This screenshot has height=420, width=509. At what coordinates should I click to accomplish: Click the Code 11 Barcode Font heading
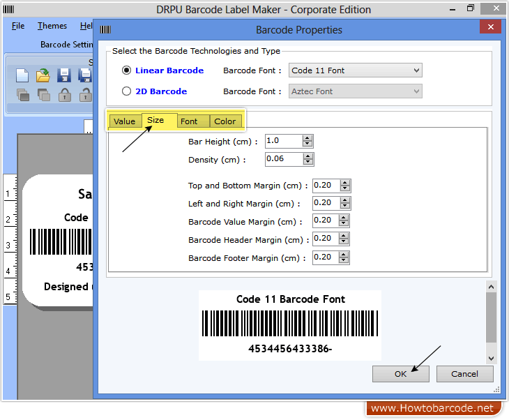coord(291,299)
